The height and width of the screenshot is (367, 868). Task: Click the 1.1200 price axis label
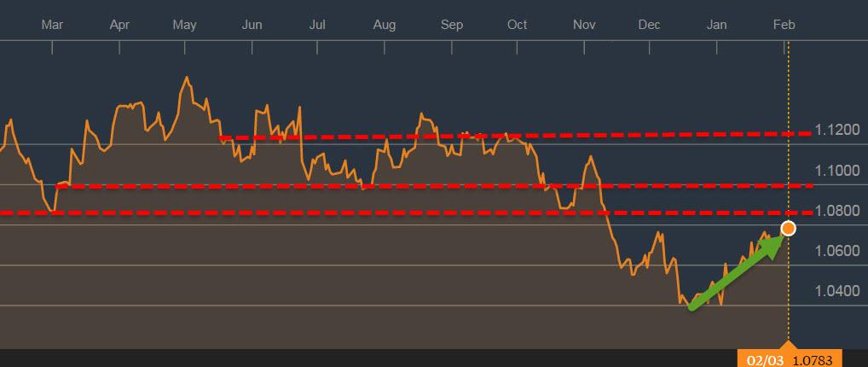837,130
